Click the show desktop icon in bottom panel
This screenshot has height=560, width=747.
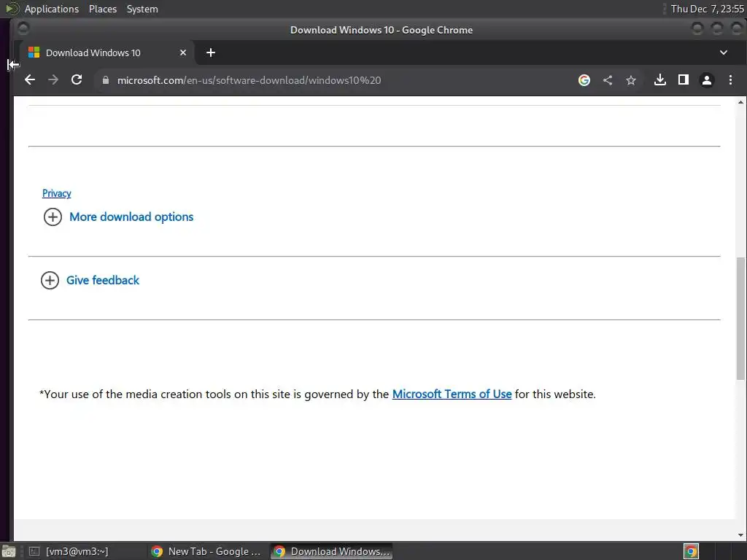click(x=9, y=551)
